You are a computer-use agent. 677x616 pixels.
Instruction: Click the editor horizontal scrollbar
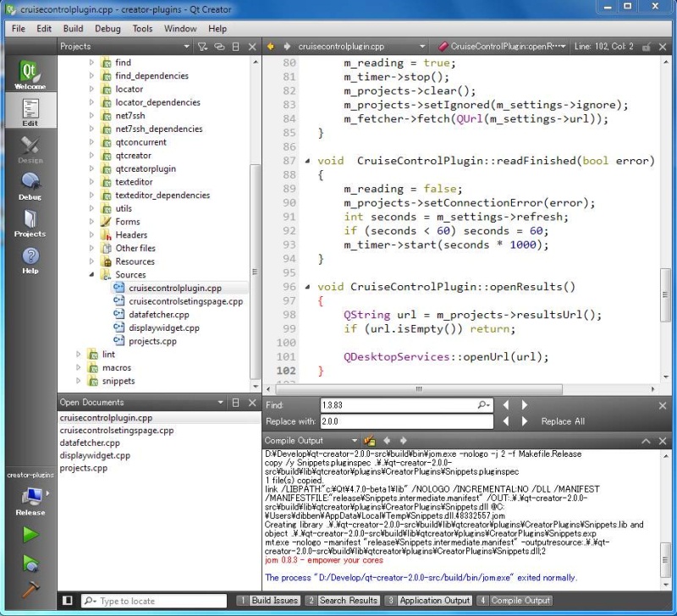click(x=418, y=389)
